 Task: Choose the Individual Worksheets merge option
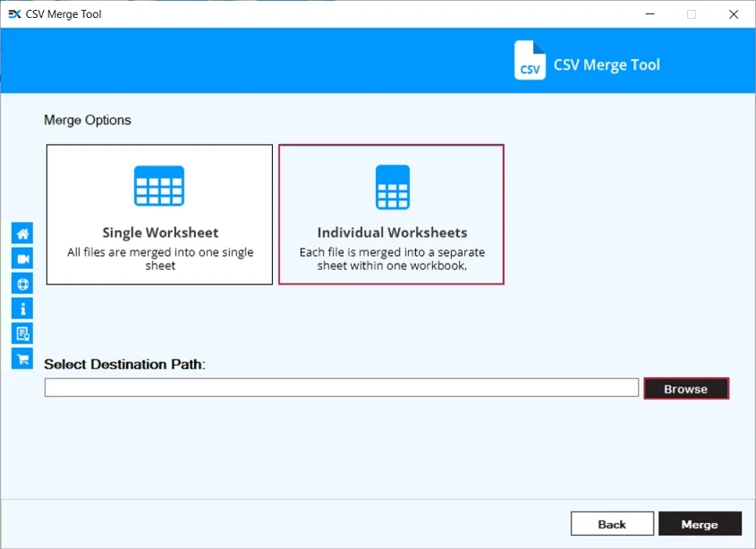[391, 215]
